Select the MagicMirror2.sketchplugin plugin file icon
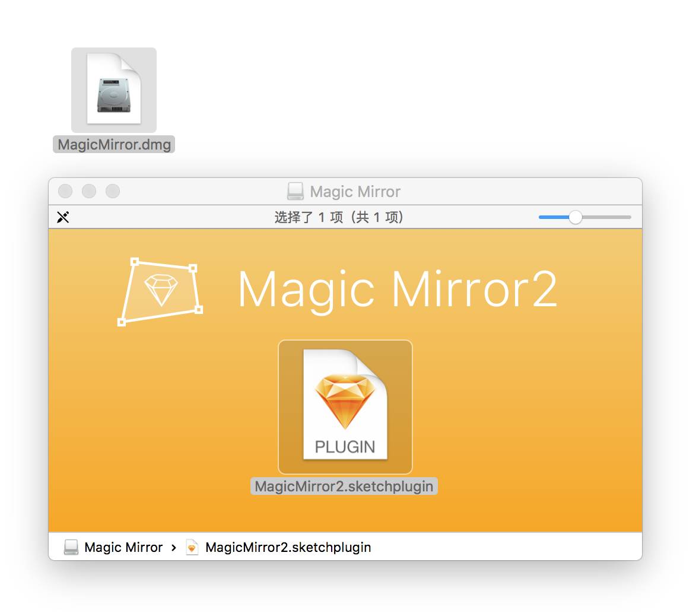Screen dimensions: 699x616 point(345,407)
